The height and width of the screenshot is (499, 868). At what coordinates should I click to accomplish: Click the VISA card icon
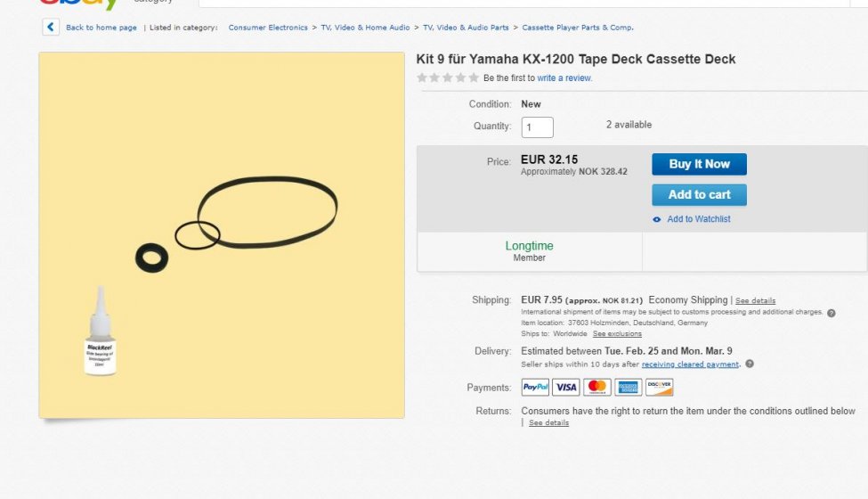[x=566, y=387]
